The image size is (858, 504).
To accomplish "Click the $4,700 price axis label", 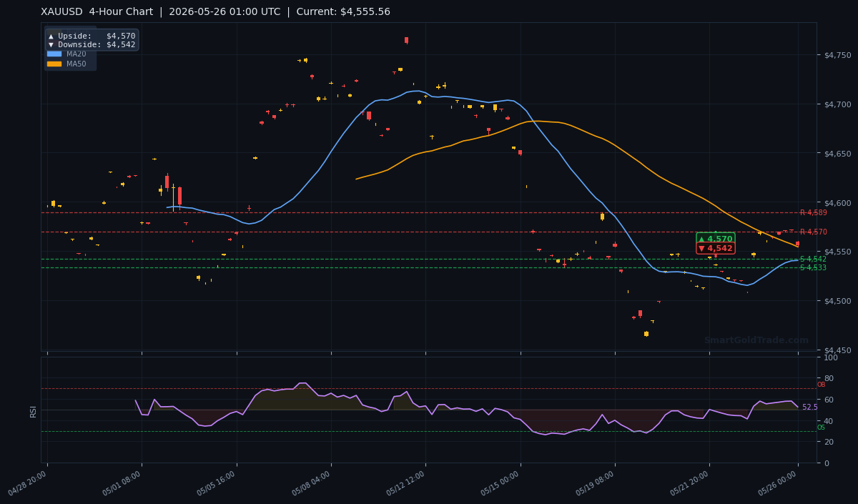I will tap(838, 104).
